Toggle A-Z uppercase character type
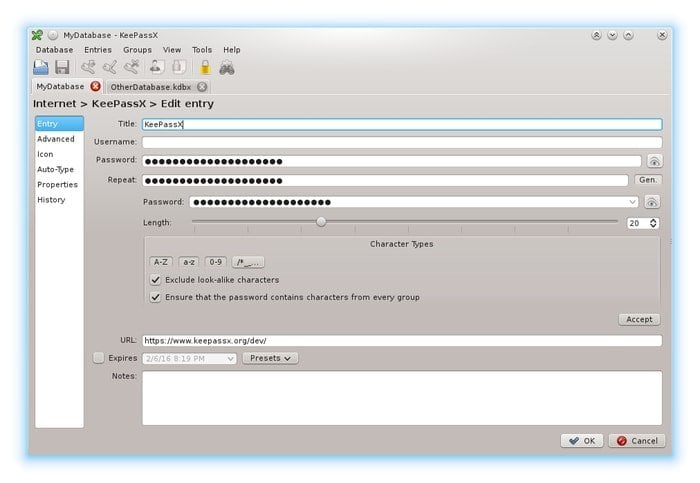700x483 pixels. pyautogui.click(x=161, y=262)
